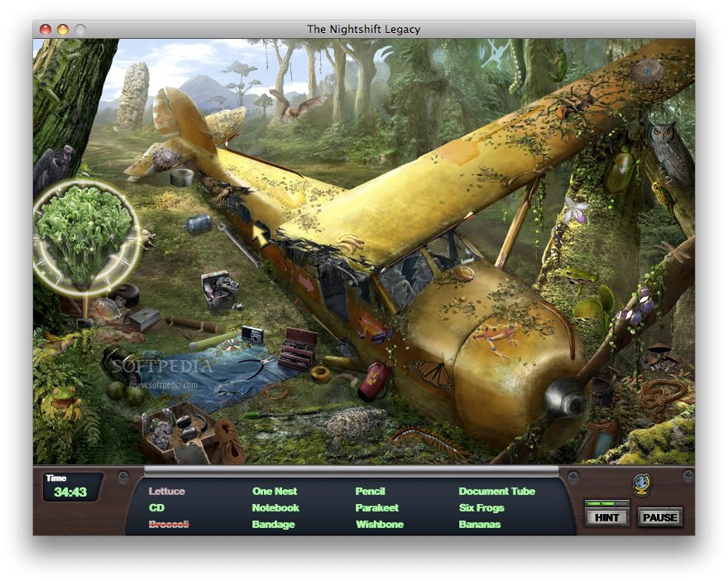The height and width of the screenshot is (581, 728).
Task: Minimize the Nightshift Legacy window
Action: pyautogui.click(x=63, y=30)
